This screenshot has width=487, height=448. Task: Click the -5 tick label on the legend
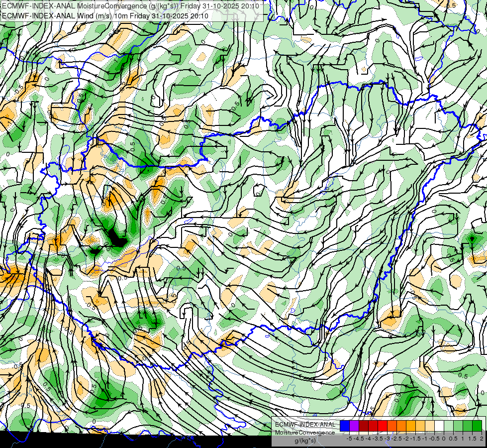click(x=349, y=439)
